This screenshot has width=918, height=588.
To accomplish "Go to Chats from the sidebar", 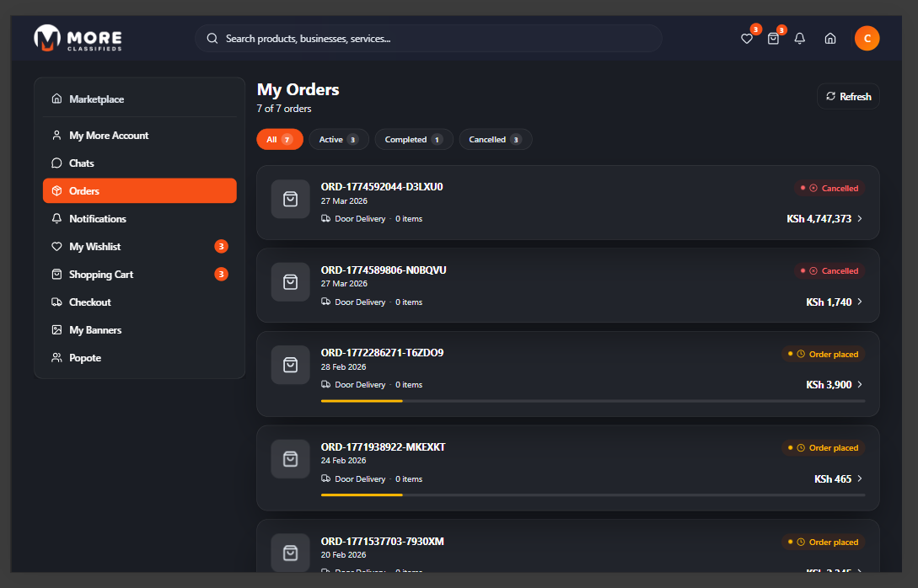I will (x=82, y=163).
